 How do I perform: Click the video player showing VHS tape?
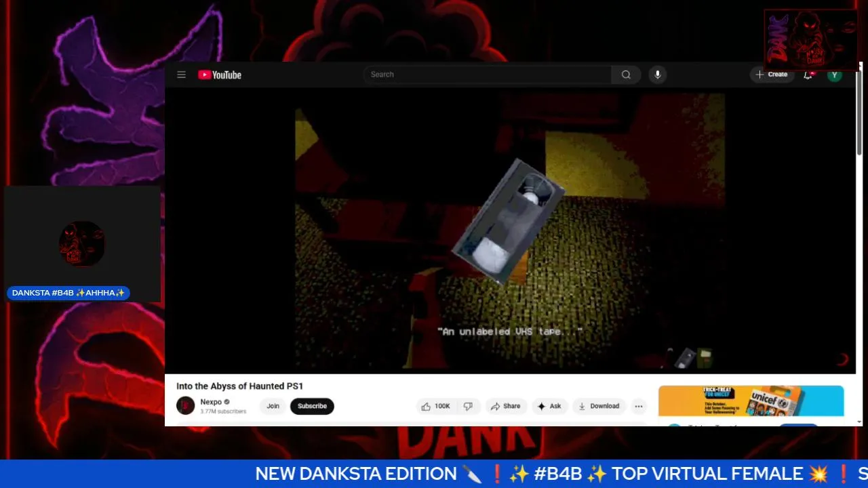[510, 230]
